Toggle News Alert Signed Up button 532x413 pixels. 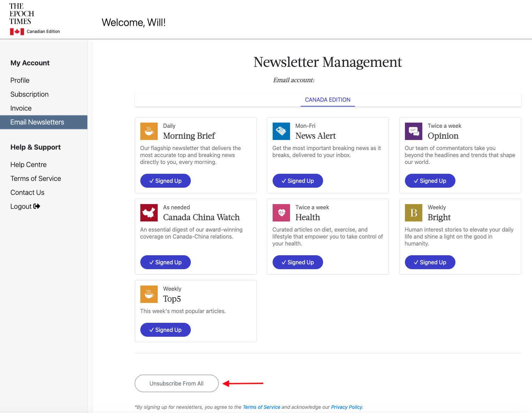click(298, 181)
